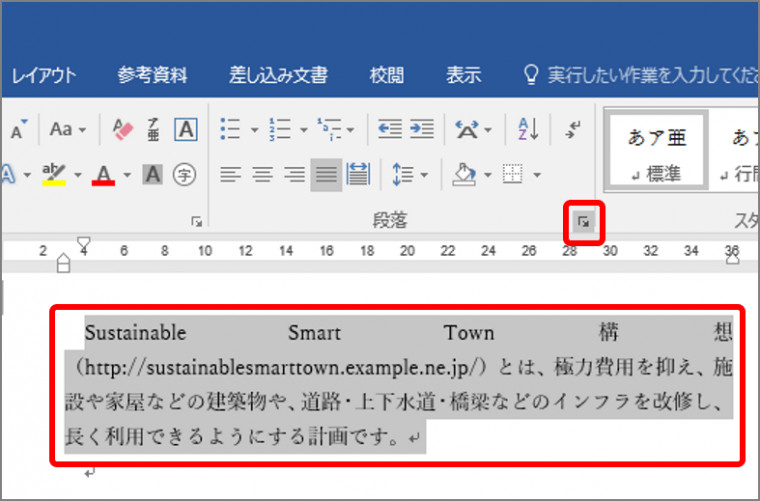Increase paragraph indent
This screenshot has height=501, width=760.
(x=422, y=129)
